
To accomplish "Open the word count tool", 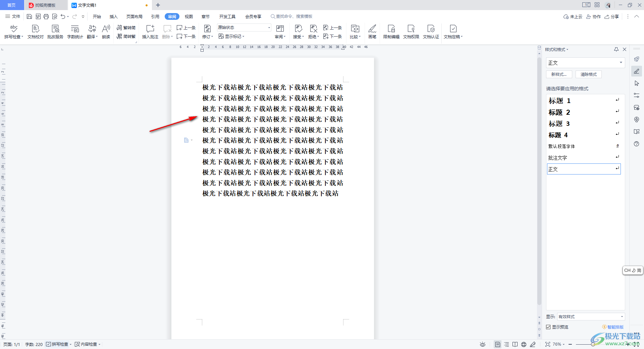I will pos(75,32).
